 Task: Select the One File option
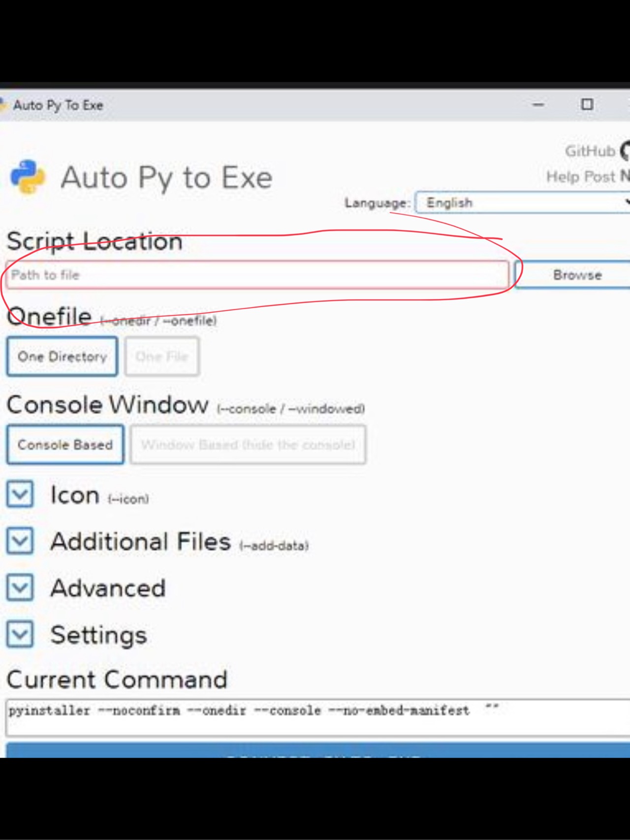point(162,356)
